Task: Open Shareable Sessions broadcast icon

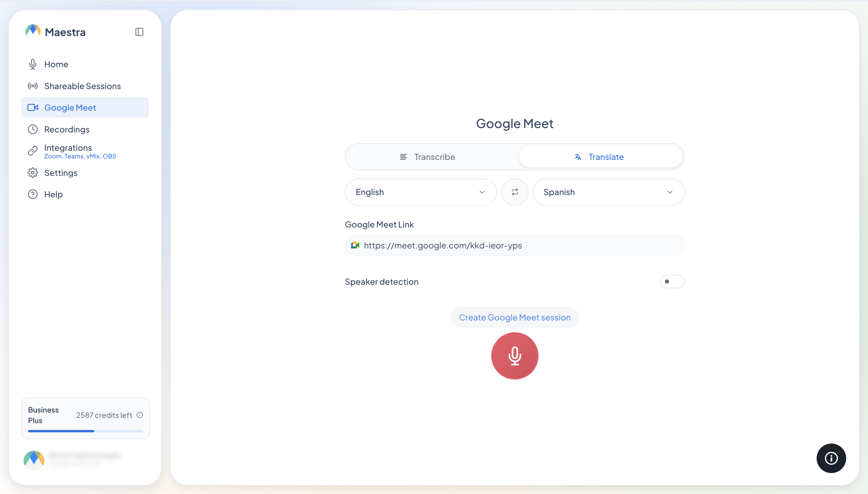Action: click(32, 86)
